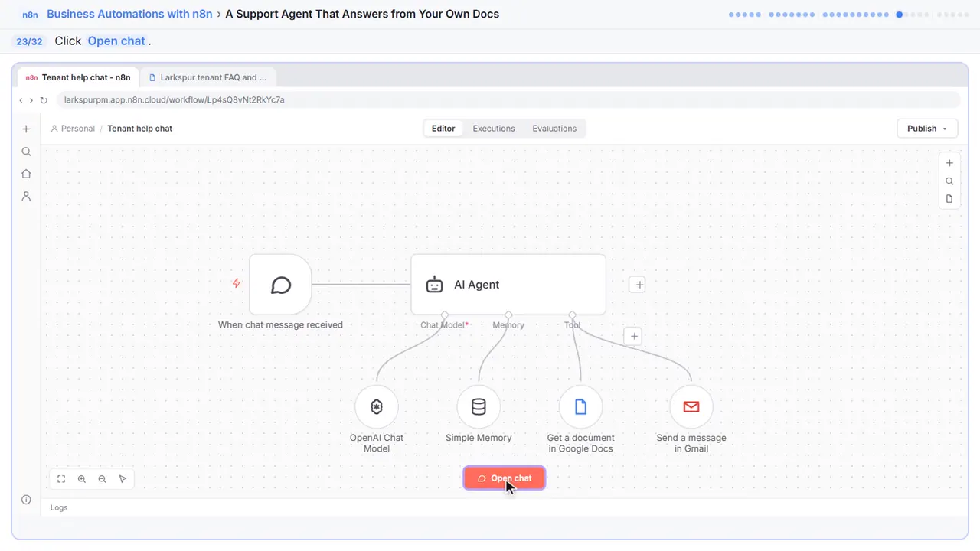Open the Publish dropdown
The height and width of the screenshot is (551, 980).
(927, 129)
